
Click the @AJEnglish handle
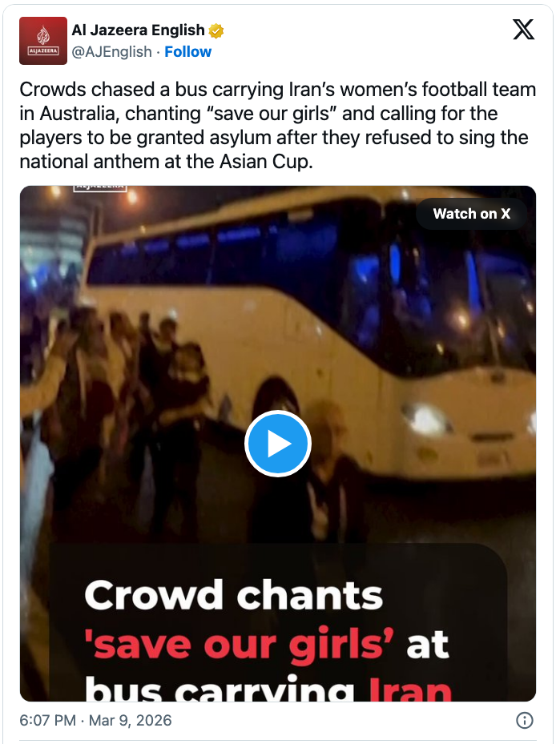[x=111, y=52]
